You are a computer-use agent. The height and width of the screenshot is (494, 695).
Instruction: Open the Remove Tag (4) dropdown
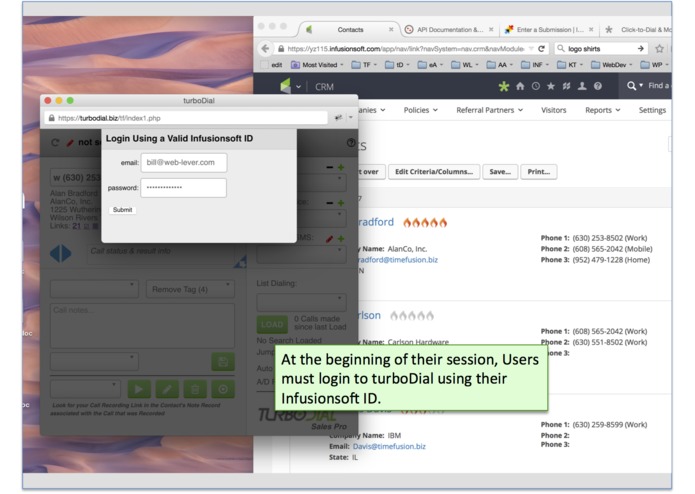tap(190, 289)
